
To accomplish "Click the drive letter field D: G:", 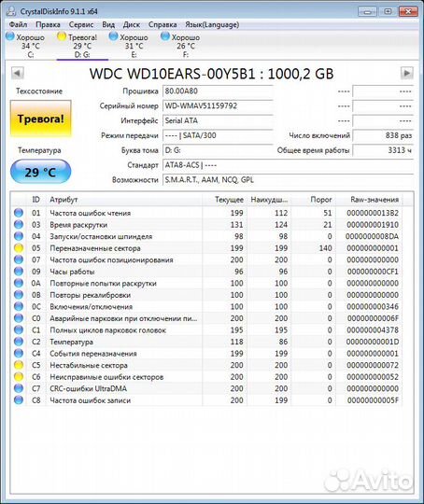I will [x=218, y=150].
